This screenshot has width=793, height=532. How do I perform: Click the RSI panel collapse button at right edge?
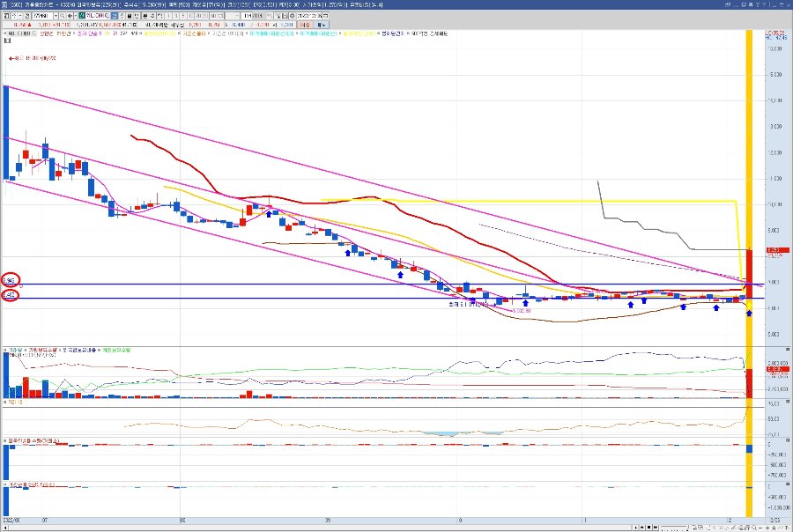pyautogui.click(x=788, y=402)
